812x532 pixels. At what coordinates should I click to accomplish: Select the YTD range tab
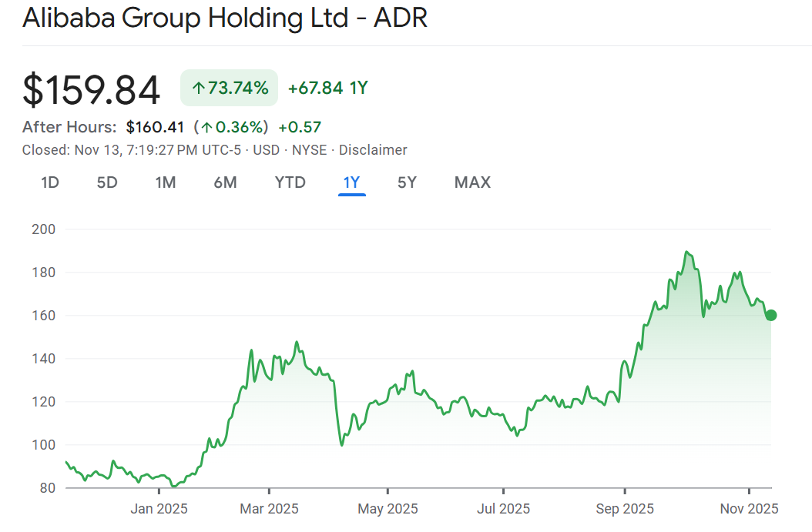click(x=290, y=182)
